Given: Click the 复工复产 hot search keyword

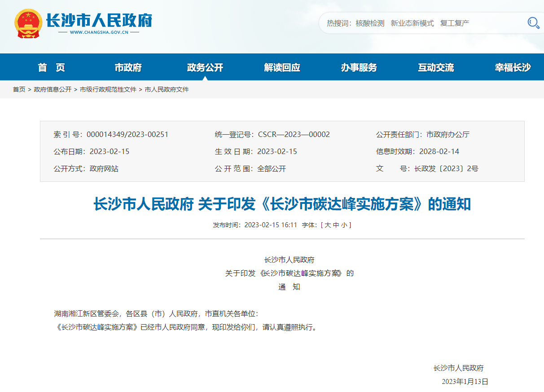Looking at the screenshot, I should [455, 23].
